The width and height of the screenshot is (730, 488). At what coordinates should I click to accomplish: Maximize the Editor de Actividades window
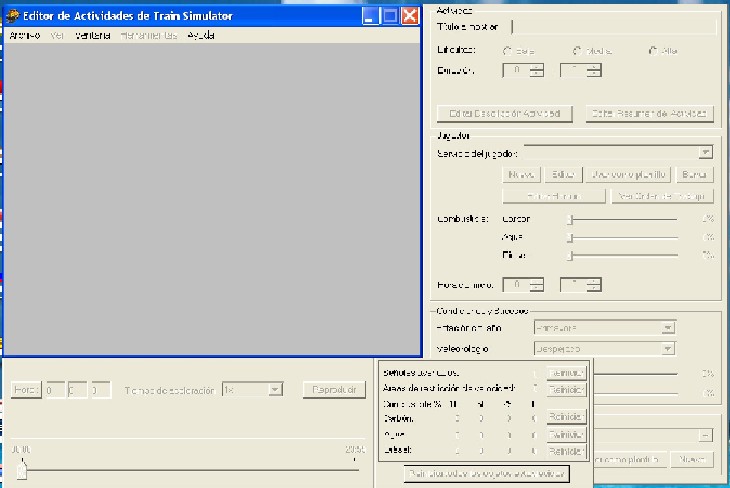click(389, 16)
